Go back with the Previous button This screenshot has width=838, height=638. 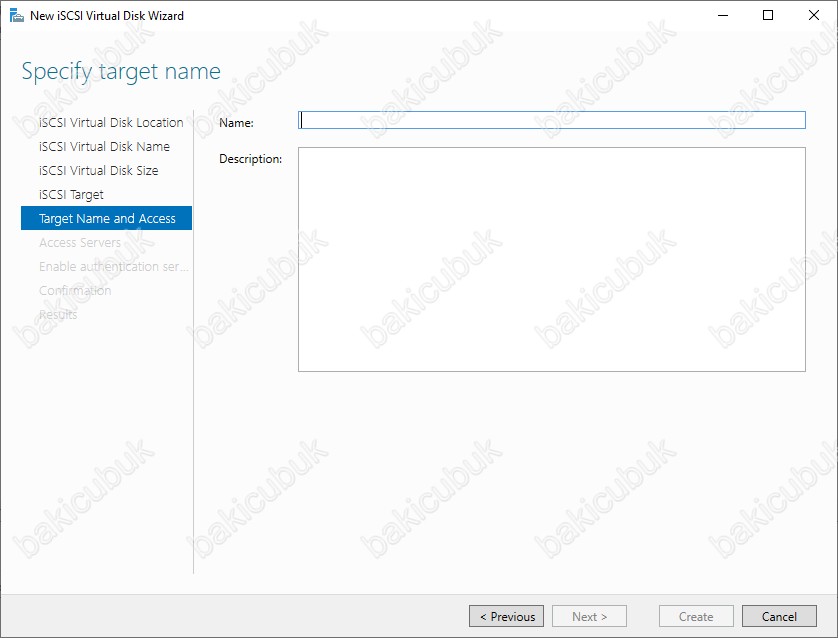(506, 616)
